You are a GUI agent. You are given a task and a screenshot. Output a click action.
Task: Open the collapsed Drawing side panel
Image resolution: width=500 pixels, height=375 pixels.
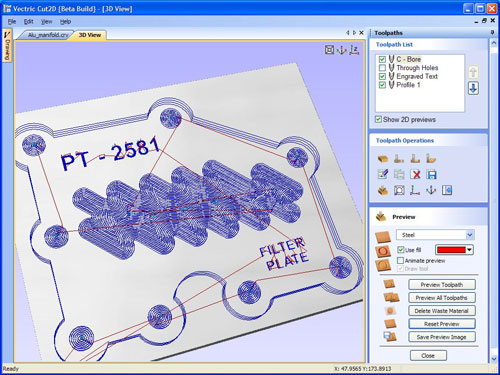coord(7,46)
